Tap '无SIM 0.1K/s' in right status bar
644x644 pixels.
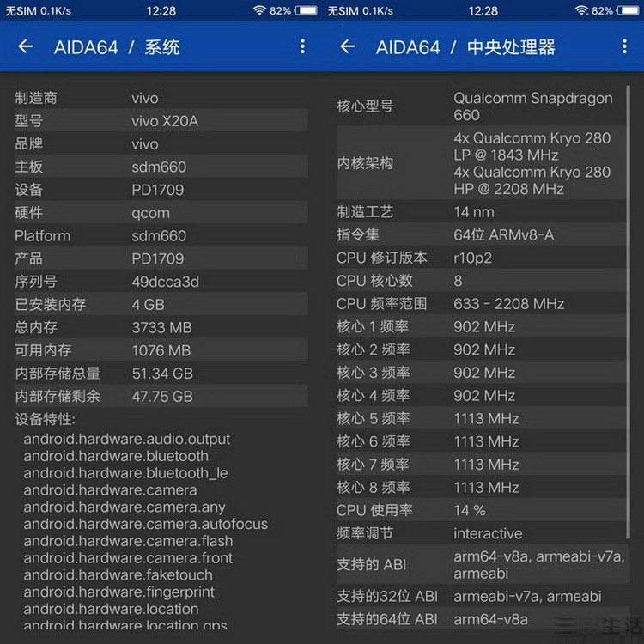360,10
